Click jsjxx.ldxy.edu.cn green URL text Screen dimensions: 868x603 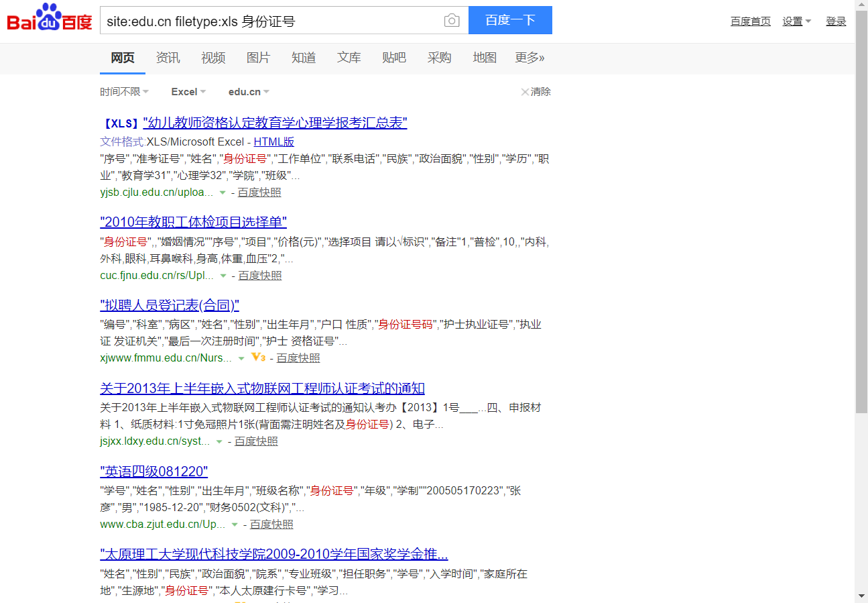pos(155,441)
